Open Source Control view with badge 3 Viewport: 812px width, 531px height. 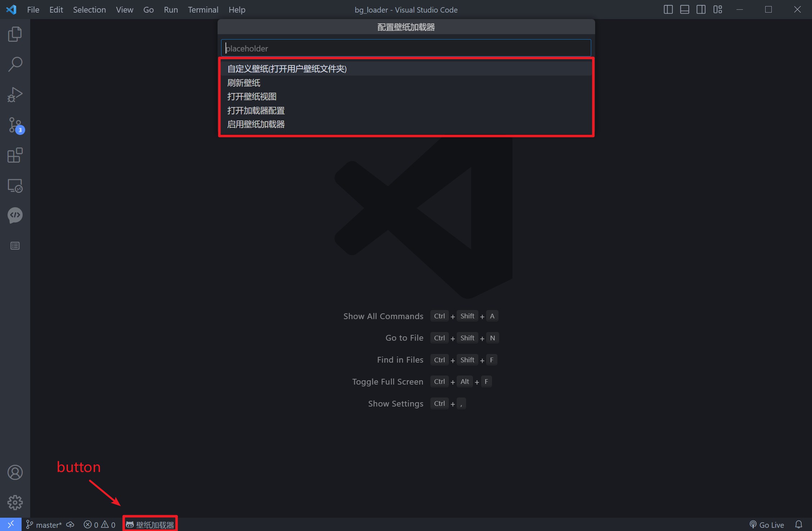[x=15, y=125]
